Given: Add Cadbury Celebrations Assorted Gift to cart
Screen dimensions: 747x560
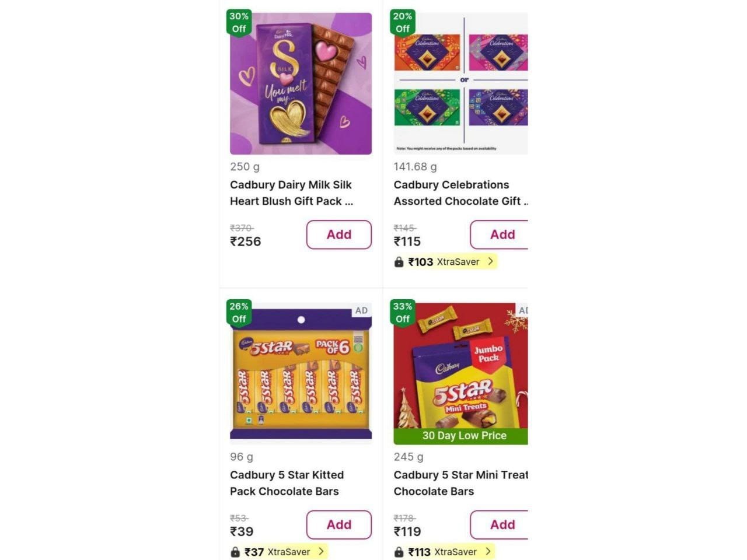Looking at the screenshot, I should pyautogui.click(x=500, y=235).
